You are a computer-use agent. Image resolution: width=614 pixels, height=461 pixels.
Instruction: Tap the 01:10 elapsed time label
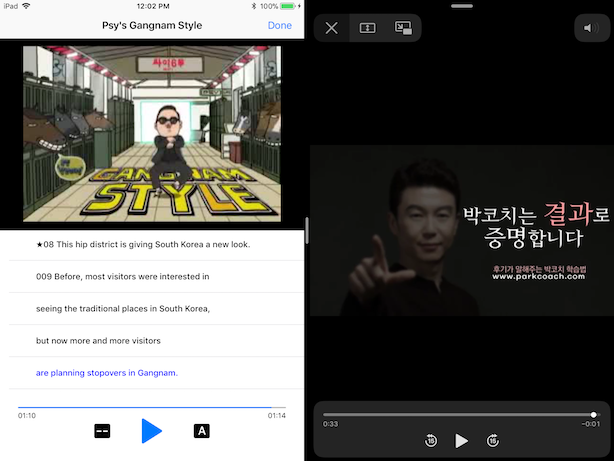27,416
